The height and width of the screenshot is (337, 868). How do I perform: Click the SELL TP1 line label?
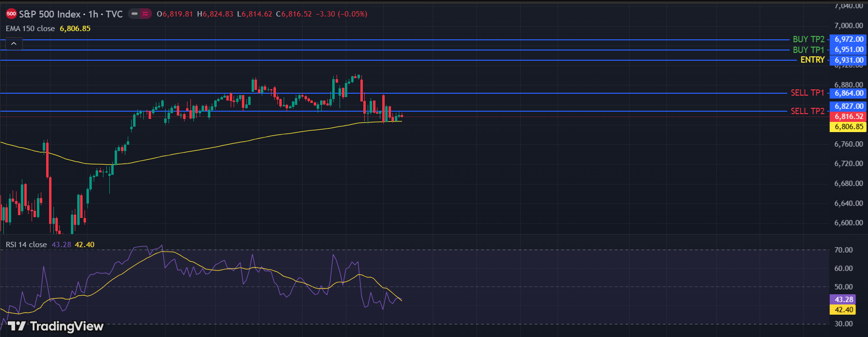[x=807, y=93]
